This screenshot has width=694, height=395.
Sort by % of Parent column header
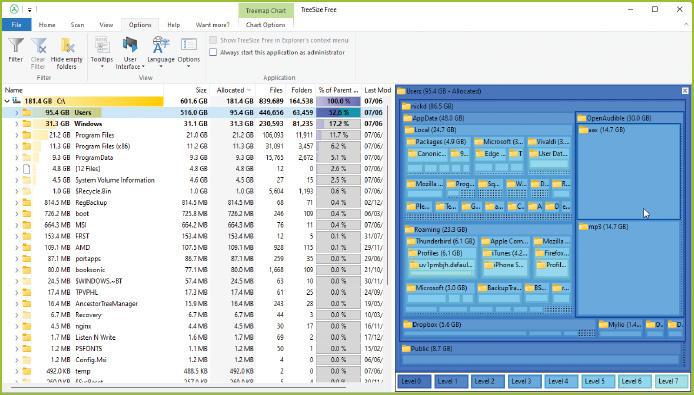coord(339,90)
